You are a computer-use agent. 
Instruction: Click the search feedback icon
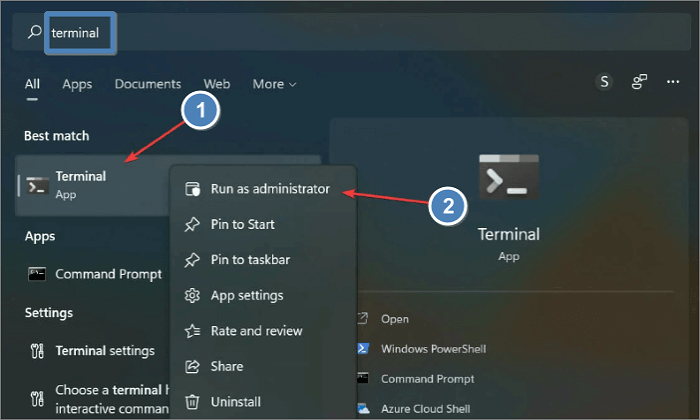coord(639,82)
